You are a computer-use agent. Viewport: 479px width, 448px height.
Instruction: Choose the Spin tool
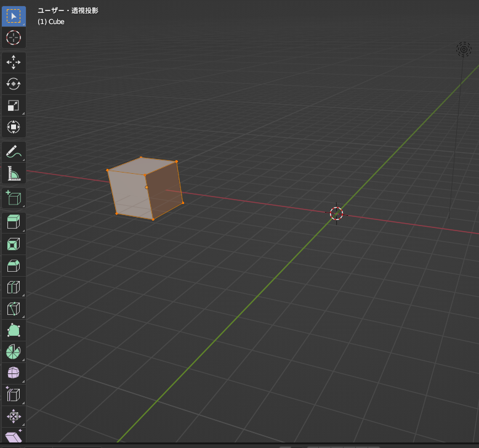(x=14, y=352)
